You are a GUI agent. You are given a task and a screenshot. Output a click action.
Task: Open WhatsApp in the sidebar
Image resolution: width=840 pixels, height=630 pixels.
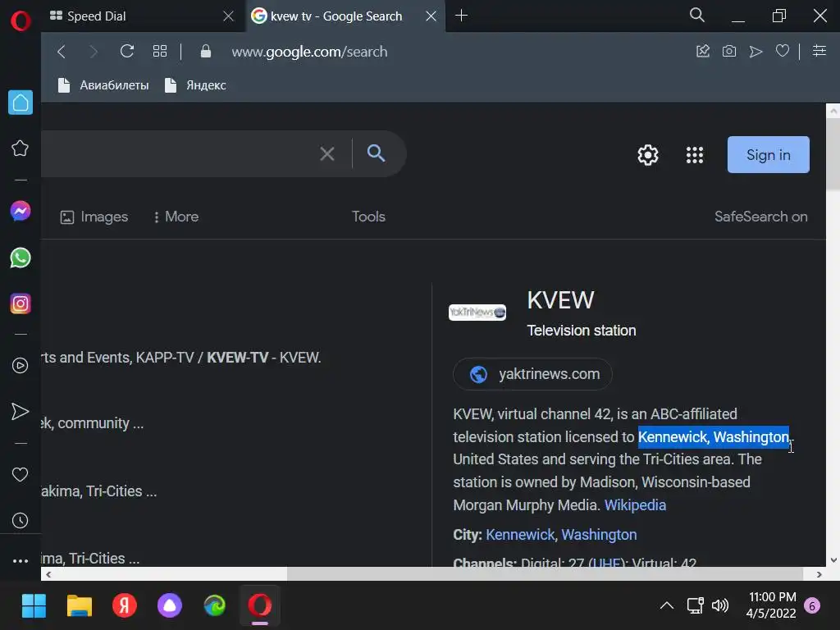21,258
